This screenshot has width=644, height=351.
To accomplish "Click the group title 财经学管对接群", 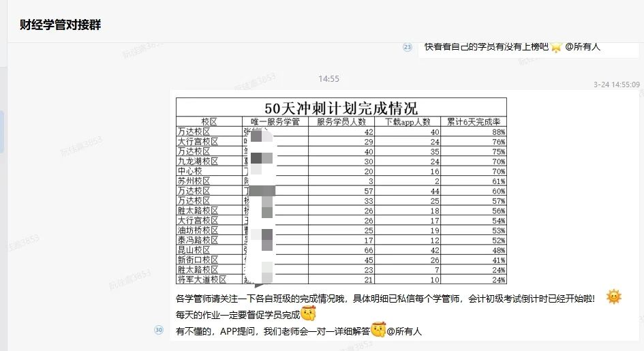I will click(x=60, y=25).
